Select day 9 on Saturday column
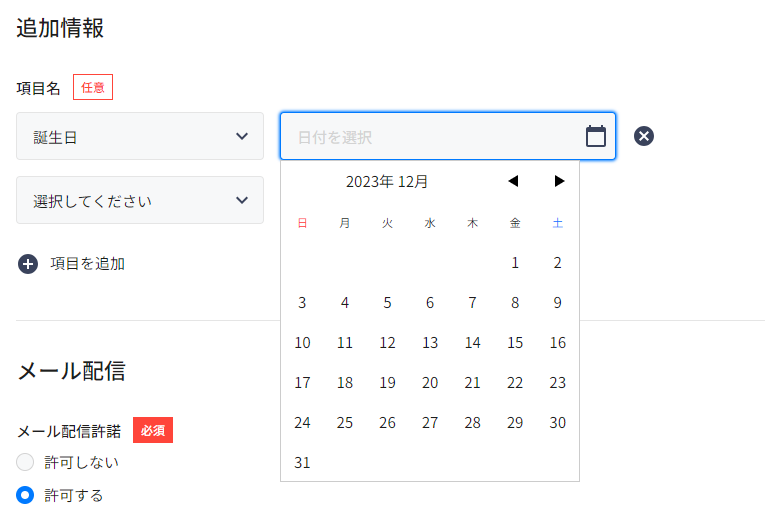The width and height of the screenshot is (765, 524). tap(558, 302)
